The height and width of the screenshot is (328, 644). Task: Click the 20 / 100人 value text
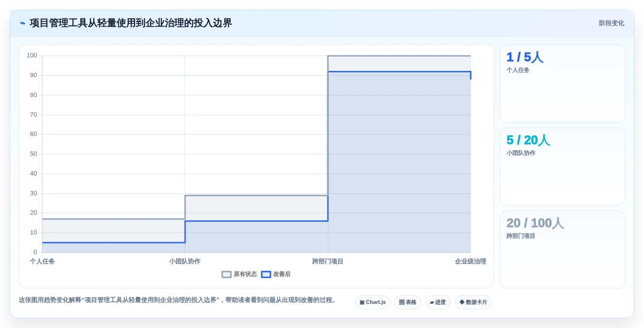[x=535, y=223]
